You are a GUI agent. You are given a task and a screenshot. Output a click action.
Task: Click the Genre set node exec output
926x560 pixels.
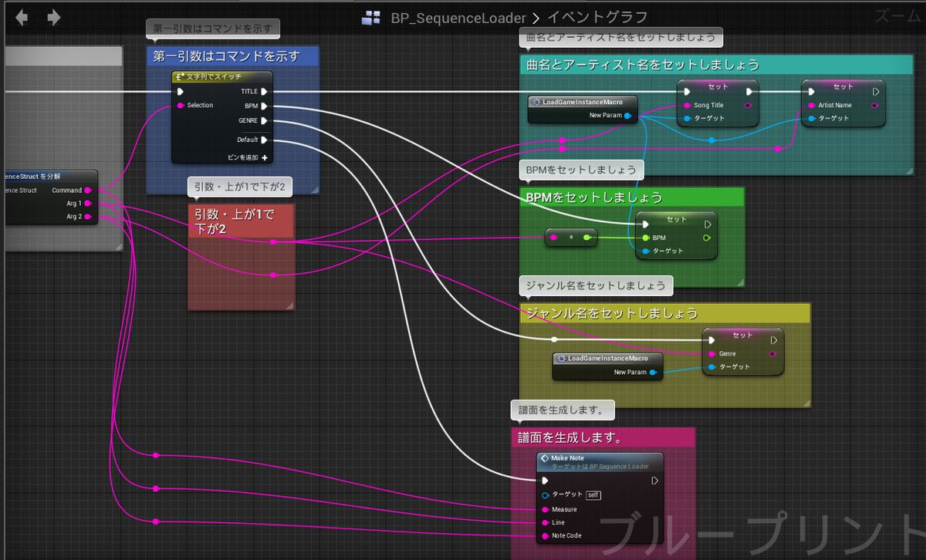tap(773, 339)
